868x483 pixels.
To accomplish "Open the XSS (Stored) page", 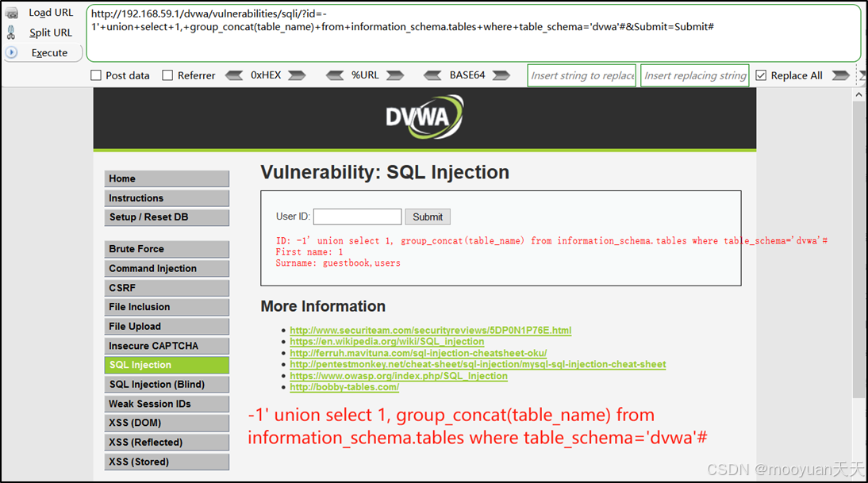I will tap(167, 462).
